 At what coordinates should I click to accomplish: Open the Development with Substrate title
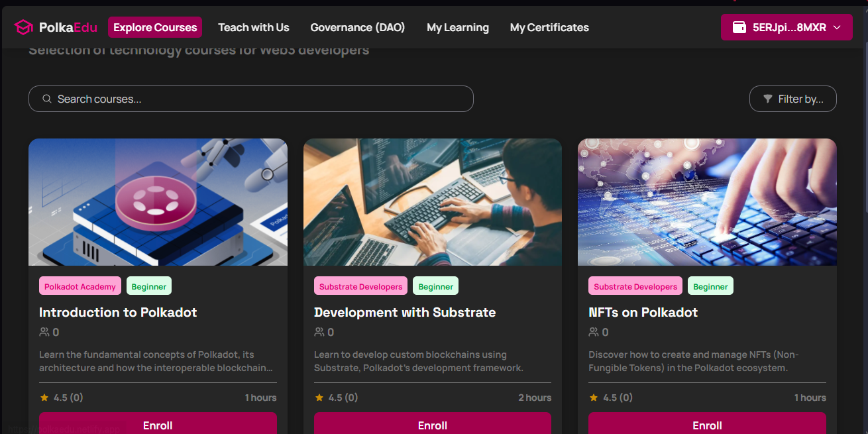pyautogui.click(x=405, y=312)
